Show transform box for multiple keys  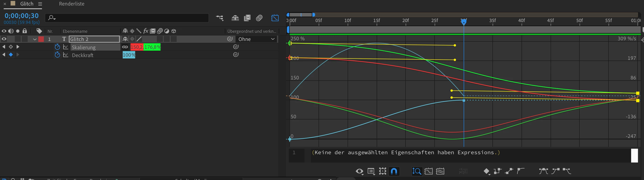382,171
